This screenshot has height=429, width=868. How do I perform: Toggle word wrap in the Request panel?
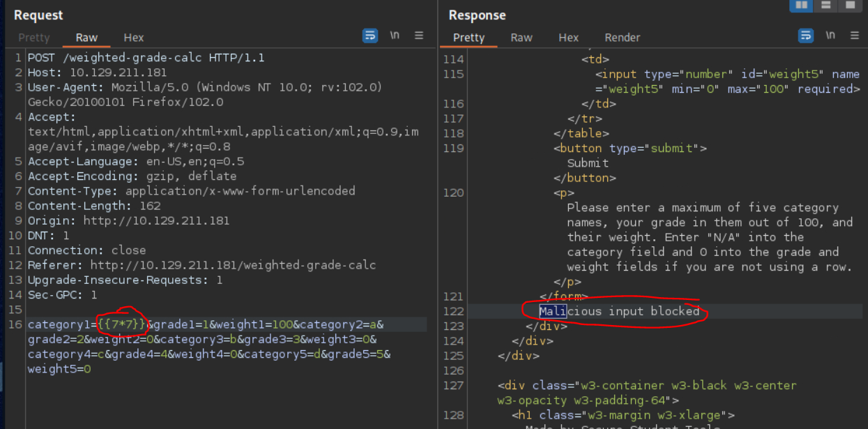pyautogui.click(x=370, y=36)
